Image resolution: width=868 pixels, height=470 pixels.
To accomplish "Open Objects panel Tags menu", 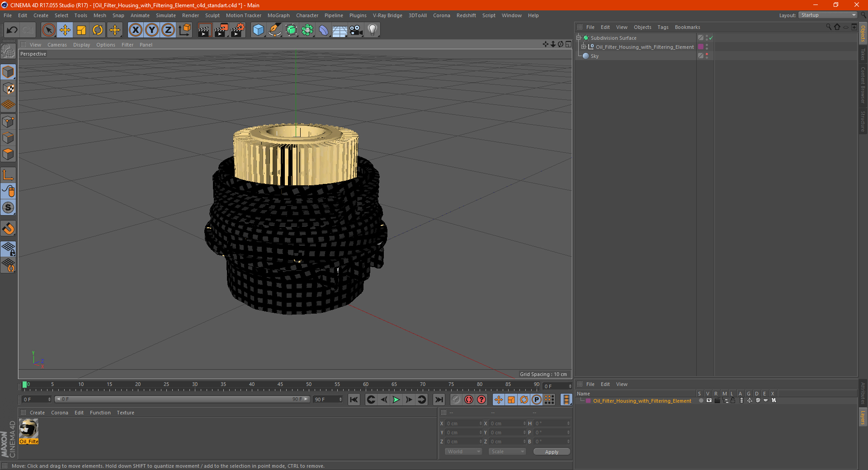I will (x=663, y=27).
